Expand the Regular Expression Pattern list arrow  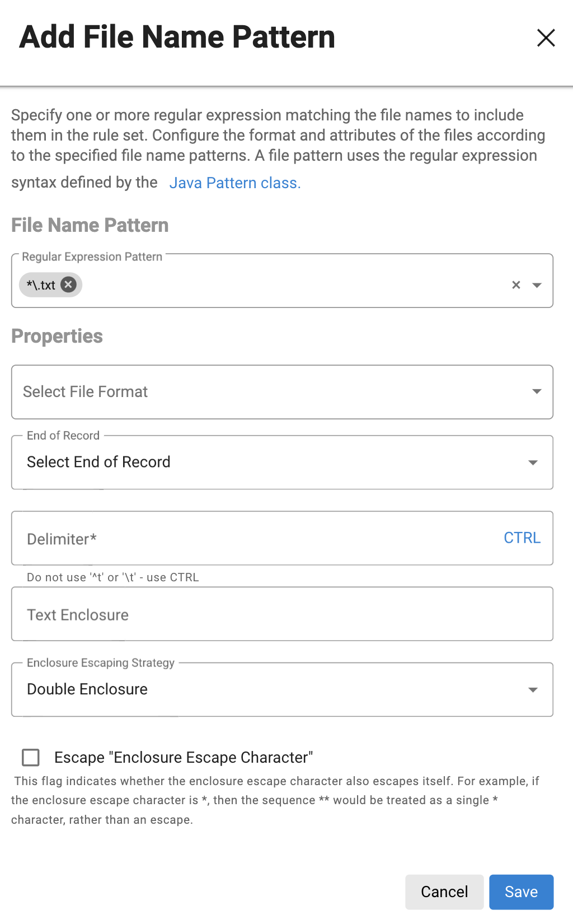point(537,285)
